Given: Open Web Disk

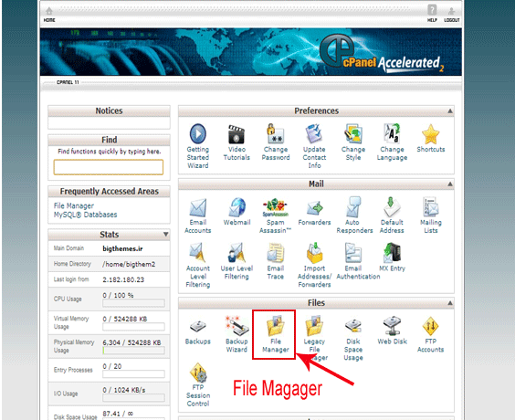Looking at the screenshot, I should 392,331.
